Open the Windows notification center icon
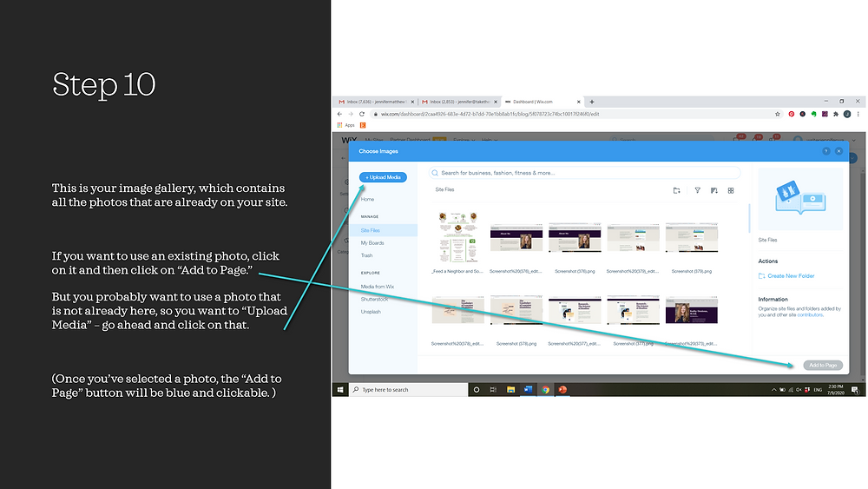868x489 pixels. point(855,390)
